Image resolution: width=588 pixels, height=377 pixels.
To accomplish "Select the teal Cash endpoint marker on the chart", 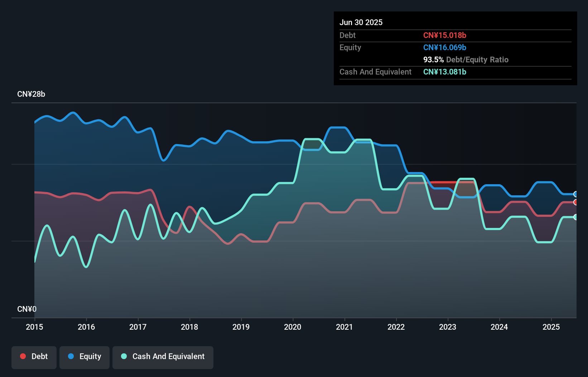I will pos(576,217).
